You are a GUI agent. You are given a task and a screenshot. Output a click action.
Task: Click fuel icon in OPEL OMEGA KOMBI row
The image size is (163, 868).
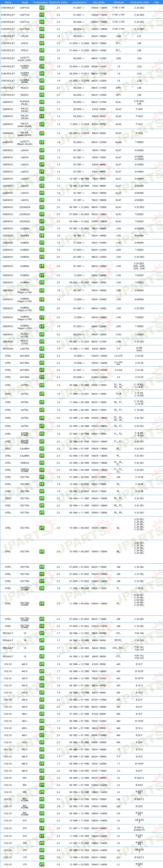coord(42,470)
